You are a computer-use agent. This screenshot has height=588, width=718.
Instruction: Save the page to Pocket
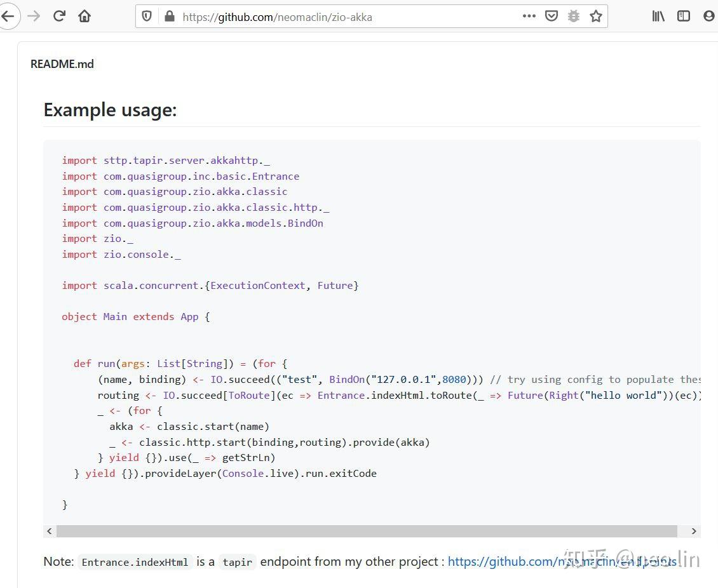tap(552, 17)
